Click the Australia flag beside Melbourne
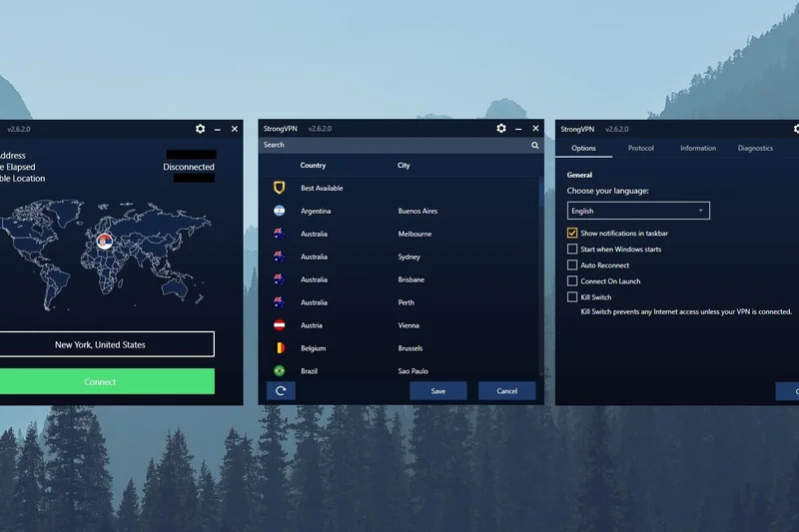799x532 pixels. coord(280,234)
